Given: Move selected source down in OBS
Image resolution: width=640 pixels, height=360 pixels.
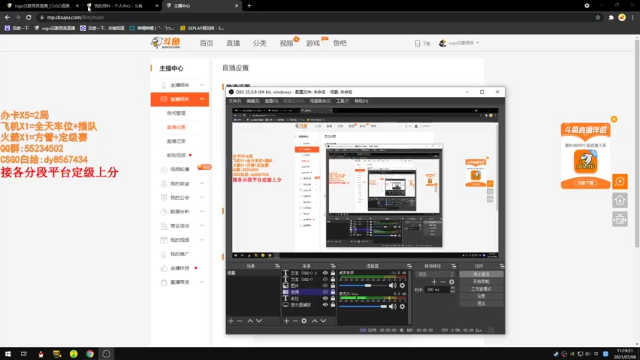Looking at the screenshot, I should tap(323, 321).
